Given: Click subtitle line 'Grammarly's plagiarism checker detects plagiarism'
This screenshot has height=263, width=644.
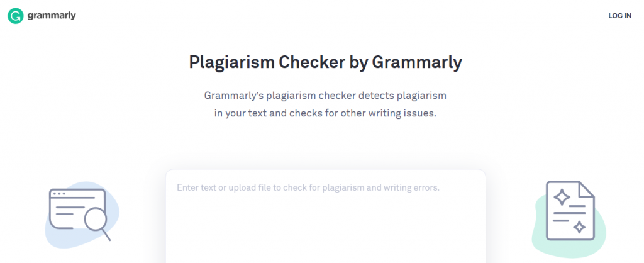Looking at the screenshot, I should (x=325, y=96).
